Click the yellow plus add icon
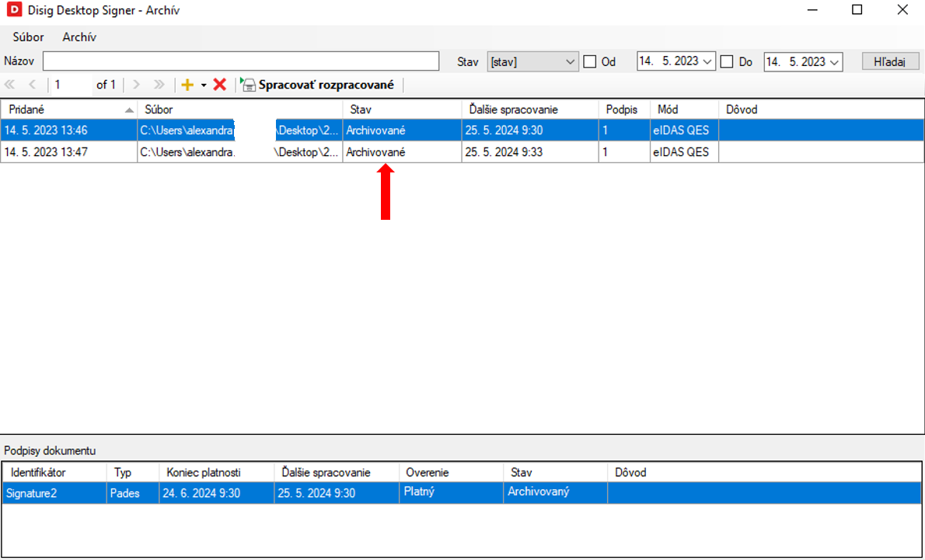925x560 pixels. click(187, 85)
